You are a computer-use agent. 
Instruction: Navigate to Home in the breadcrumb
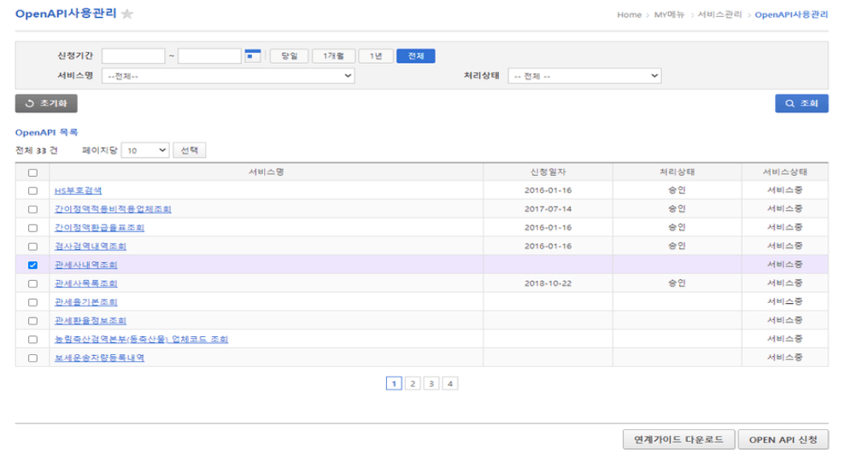(x=629, y=15)
